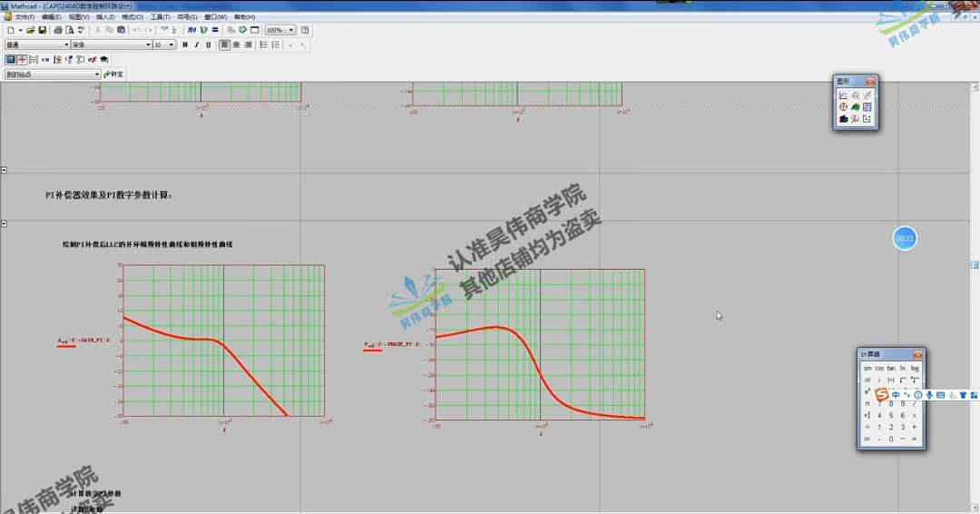The image size is (980, 514).
Task: Insert surface plot from Graph palette
Action: point(855,107)
